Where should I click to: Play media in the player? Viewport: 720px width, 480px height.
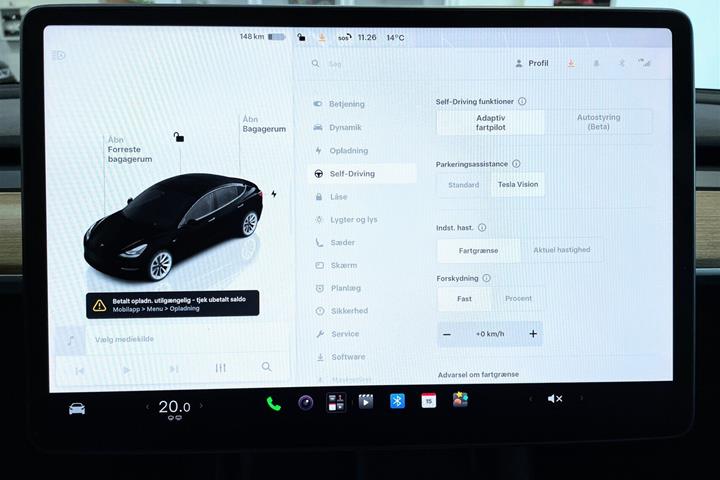(x=127, y=369)
